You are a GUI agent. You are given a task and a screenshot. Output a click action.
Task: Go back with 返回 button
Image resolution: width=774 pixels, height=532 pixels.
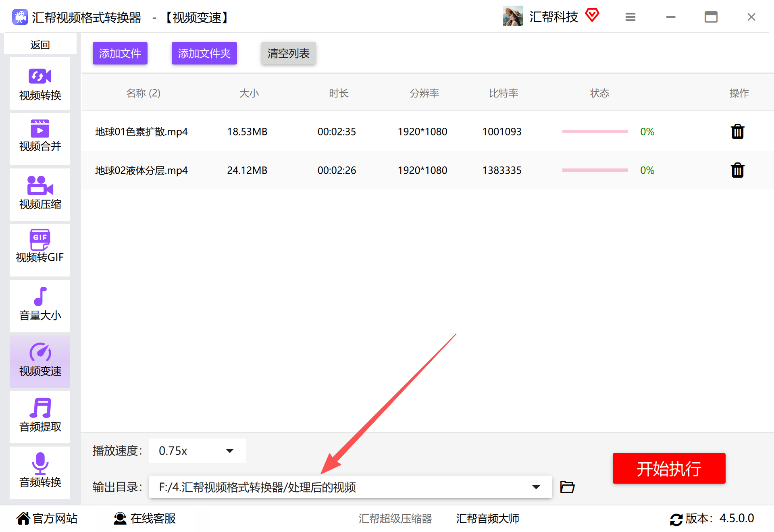click(40, 44)
